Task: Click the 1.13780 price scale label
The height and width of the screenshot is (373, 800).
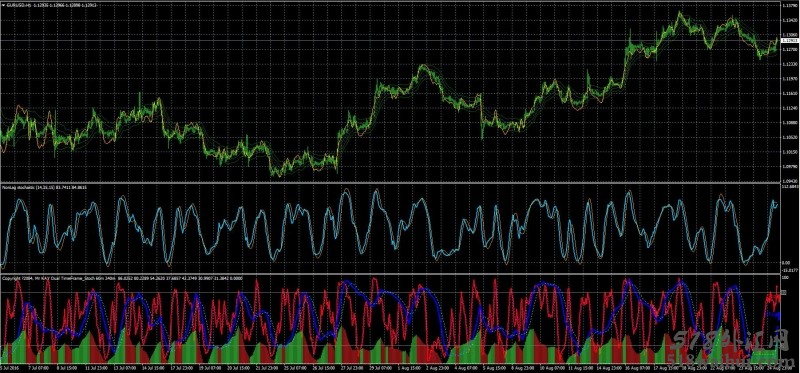Action: (790, 6)
